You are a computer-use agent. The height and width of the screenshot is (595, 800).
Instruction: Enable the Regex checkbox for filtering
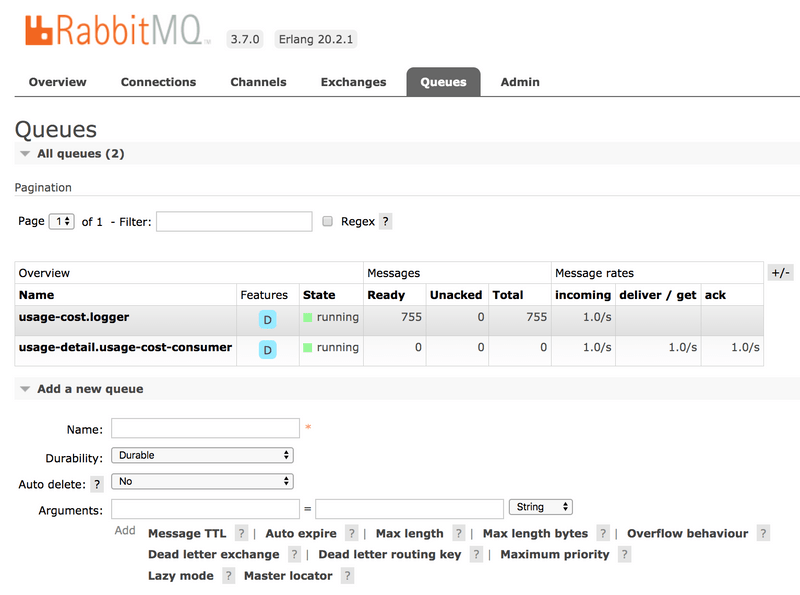[327, 221]
